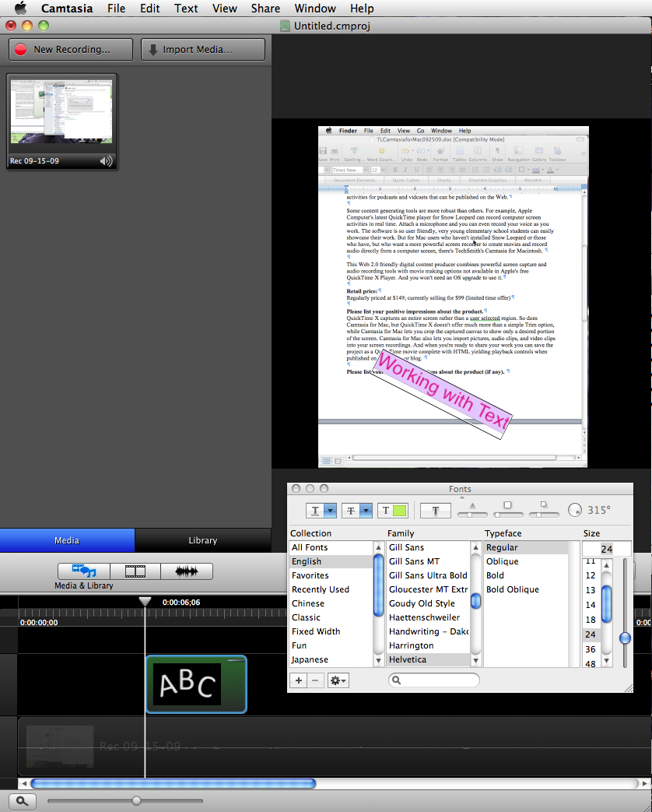Open the Edit menu
Screen dimensions: 652x812
[150, 9]
